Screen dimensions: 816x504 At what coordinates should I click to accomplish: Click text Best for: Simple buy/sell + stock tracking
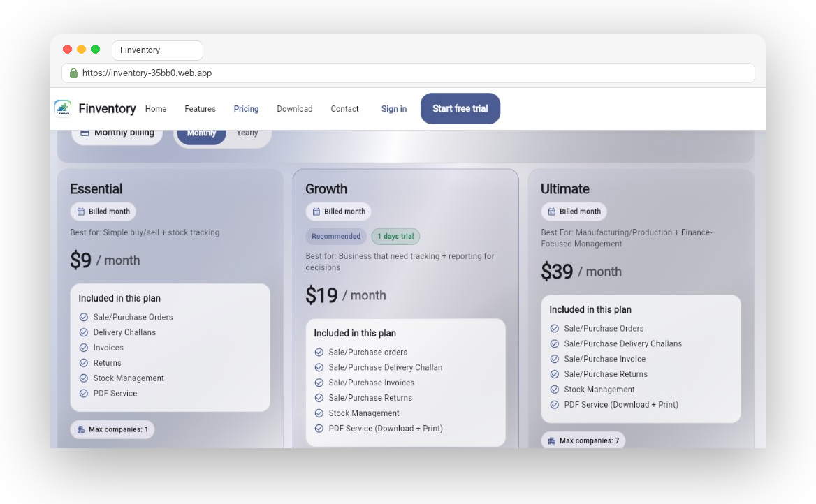[145, 232]
